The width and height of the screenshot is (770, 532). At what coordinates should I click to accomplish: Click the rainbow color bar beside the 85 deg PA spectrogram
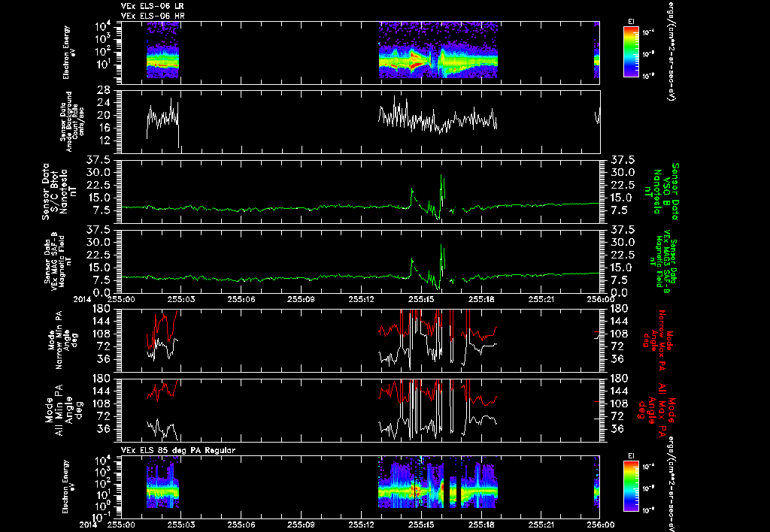631,486
